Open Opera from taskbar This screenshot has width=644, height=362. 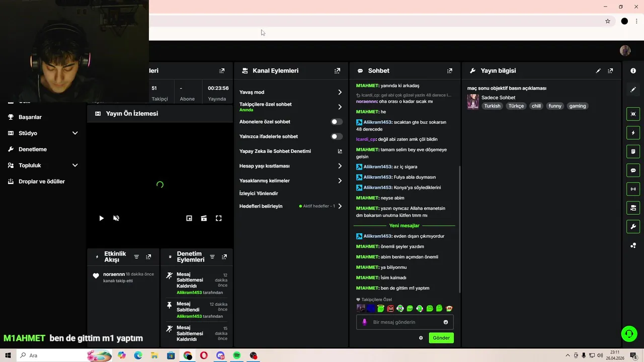204,355
